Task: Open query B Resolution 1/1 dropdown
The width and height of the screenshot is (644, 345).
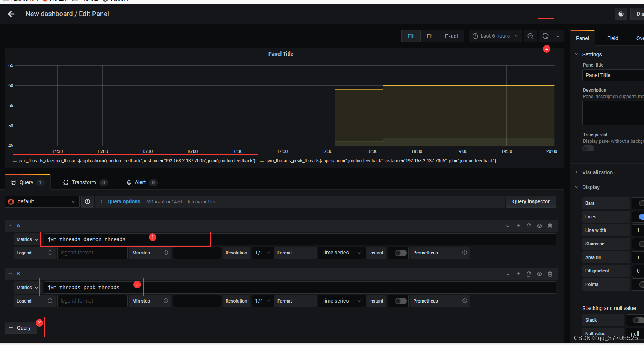Action: (x=262, y=301)
